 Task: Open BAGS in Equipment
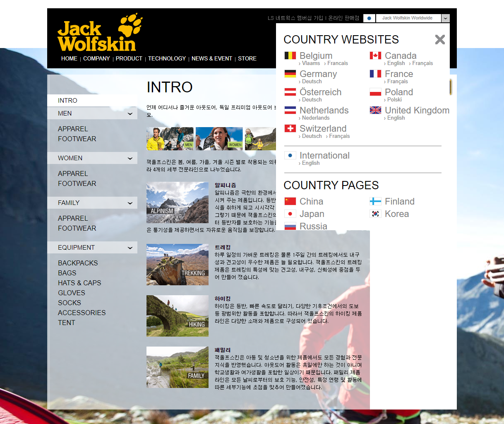coord(67,273)
